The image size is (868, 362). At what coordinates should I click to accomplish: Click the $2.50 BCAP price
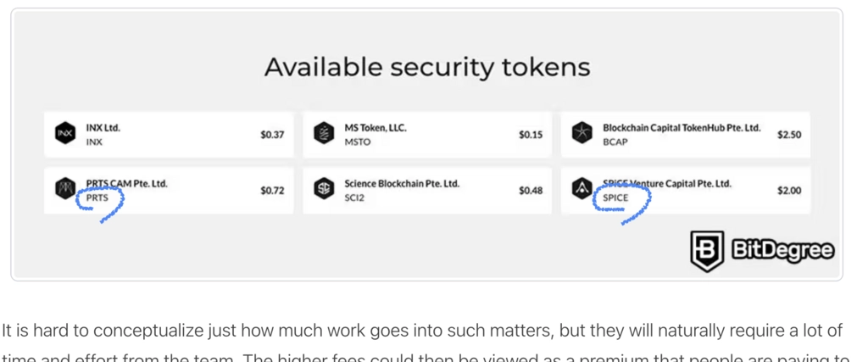[x=789, y=135]
